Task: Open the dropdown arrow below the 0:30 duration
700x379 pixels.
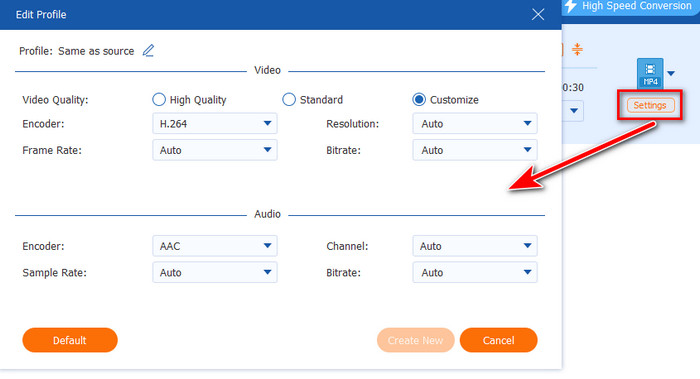Action: tap(574, 110)
